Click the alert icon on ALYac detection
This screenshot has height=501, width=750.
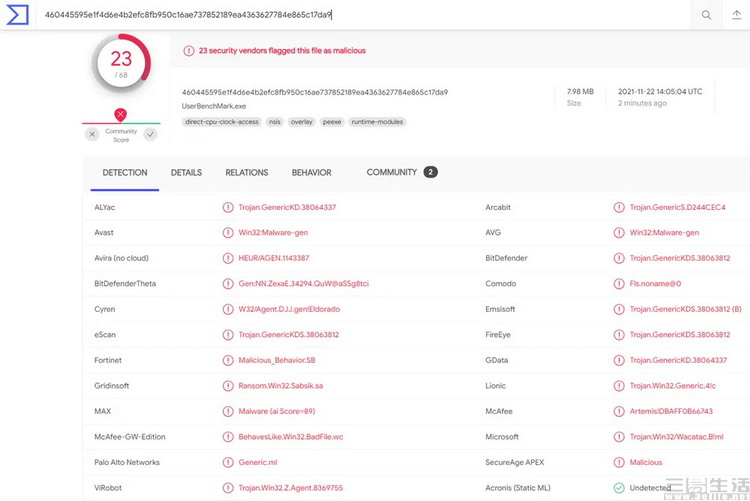228,207
